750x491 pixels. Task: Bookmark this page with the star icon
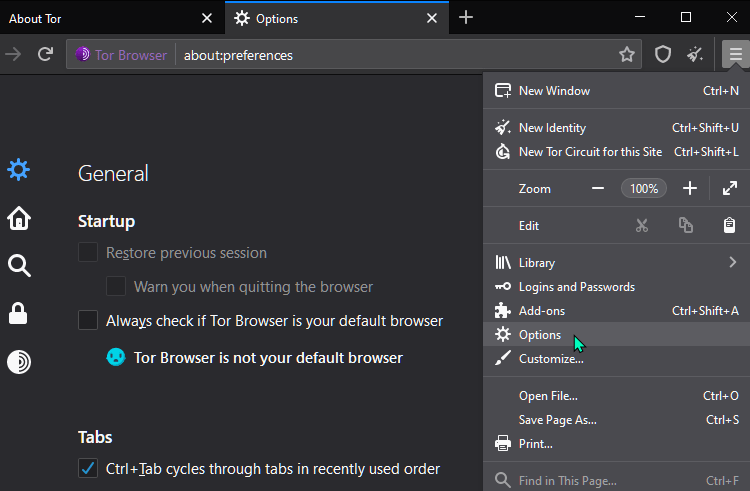pyautogui.click(x=627, y=55)
